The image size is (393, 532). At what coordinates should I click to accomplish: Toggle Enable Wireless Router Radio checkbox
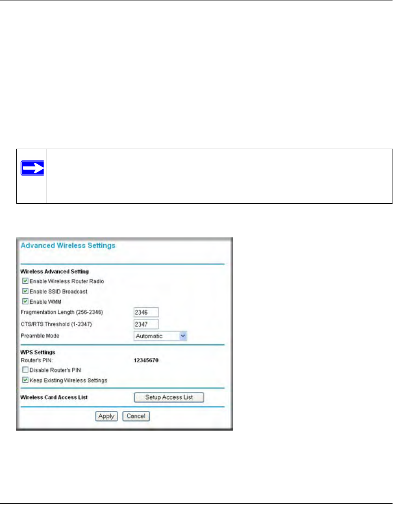pos(25,281)
